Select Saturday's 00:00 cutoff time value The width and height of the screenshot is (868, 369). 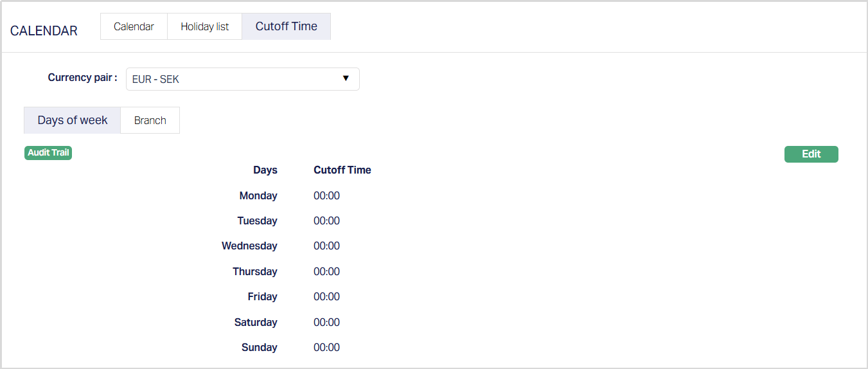click(x=326, y=323)
